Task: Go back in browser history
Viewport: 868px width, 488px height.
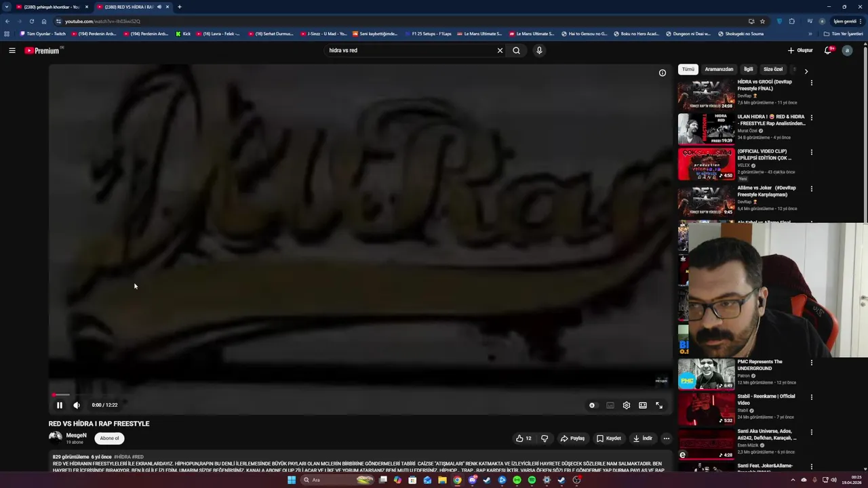Action: coord(7,21)
